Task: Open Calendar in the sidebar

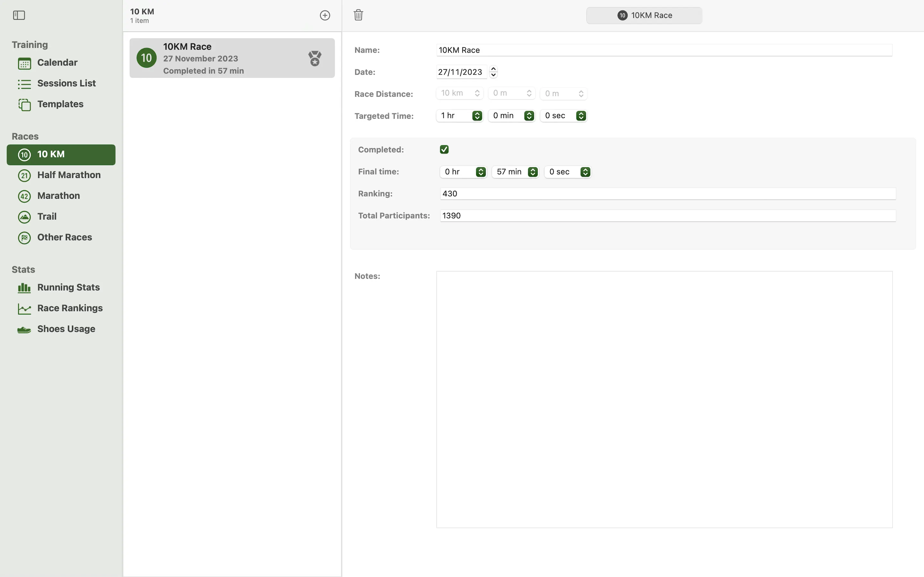Action: pyautogui.click(x=57, y=63)
